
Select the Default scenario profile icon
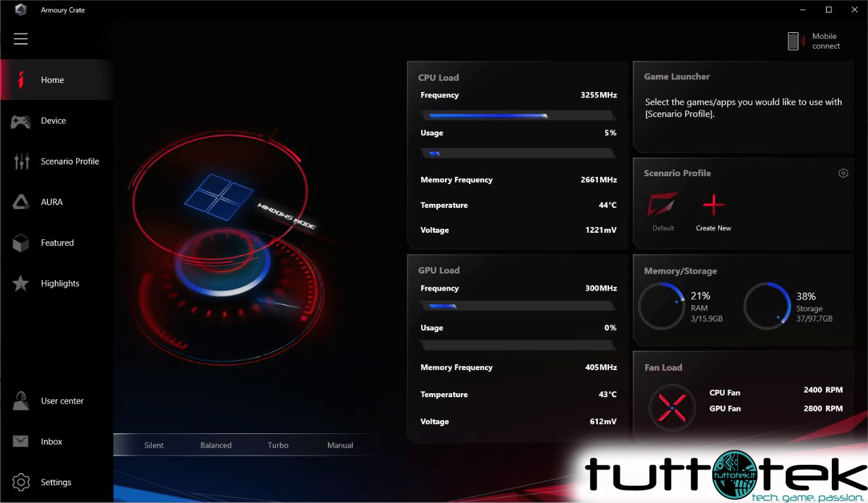point(663,204)
